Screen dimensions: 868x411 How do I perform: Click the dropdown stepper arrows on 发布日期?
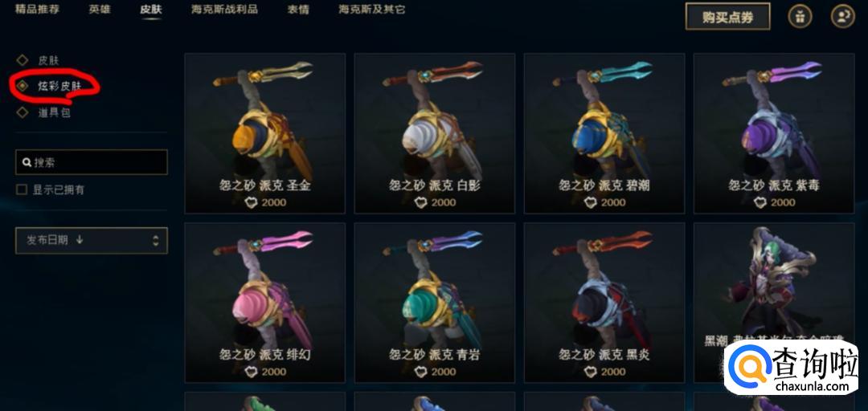(x=156, y=241)
